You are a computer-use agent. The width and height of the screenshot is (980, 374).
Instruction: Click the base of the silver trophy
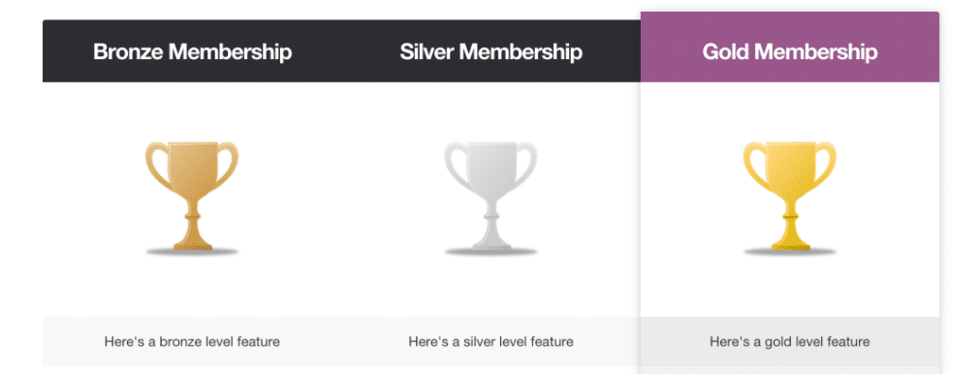pos(491,243)
